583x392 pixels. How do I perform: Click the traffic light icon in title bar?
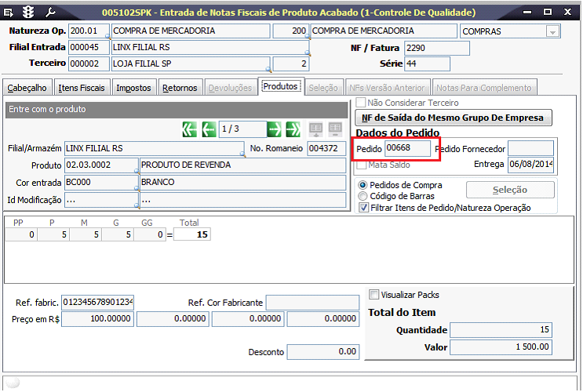point(28,12)
